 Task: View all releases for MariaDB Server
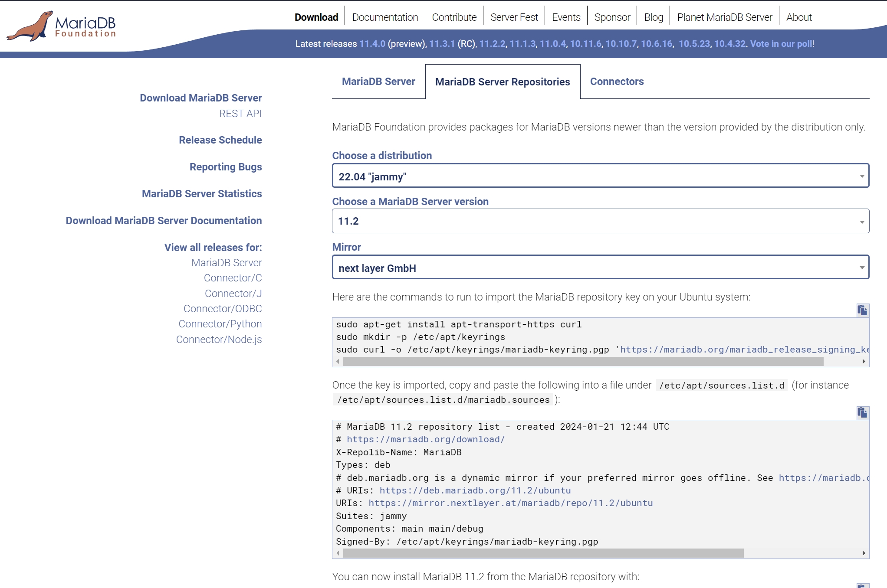pyautogui.click(x=227, y=263)
